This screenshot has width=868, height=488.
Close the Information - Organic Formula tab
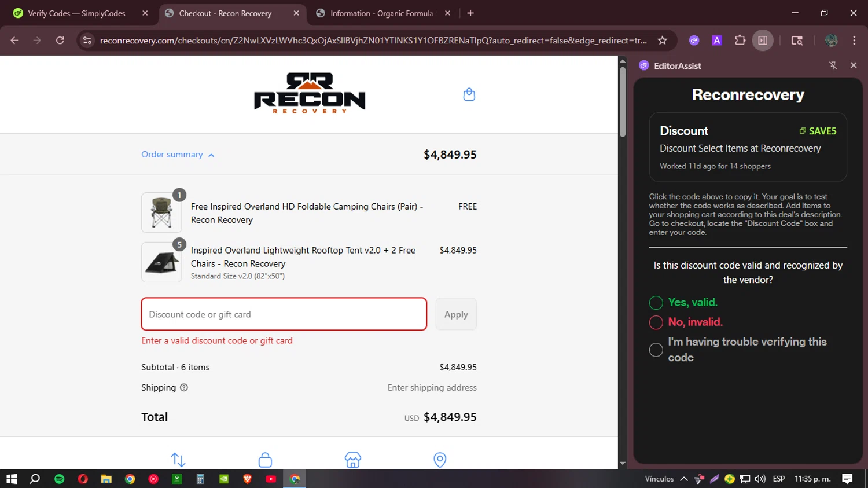click(x=447, y=13)
